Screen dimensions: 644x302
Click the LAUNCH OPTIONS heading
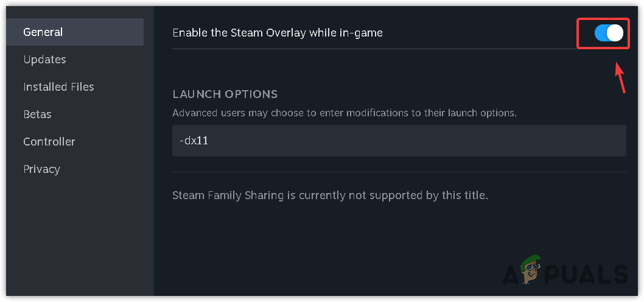click(x=225, y=94)
